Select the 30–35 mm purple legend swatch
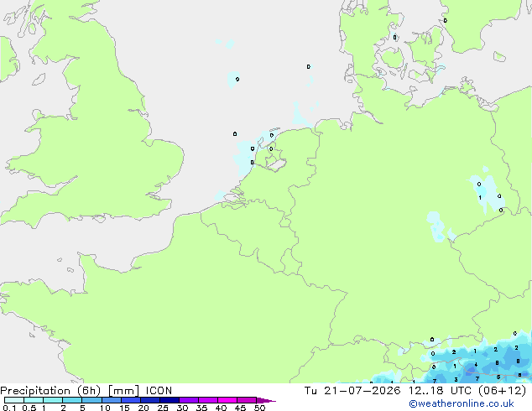 tap(188, 400)
